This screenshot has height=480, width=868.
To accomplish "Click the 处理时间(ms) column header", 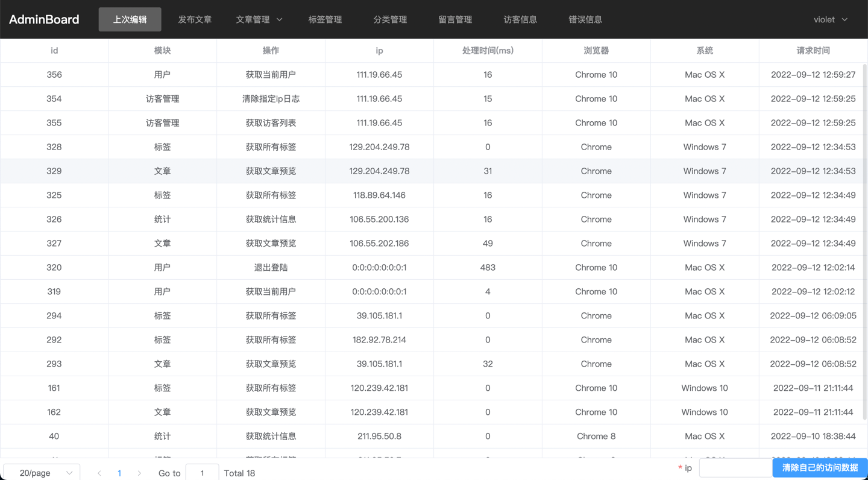I will [x=488, y=51].
